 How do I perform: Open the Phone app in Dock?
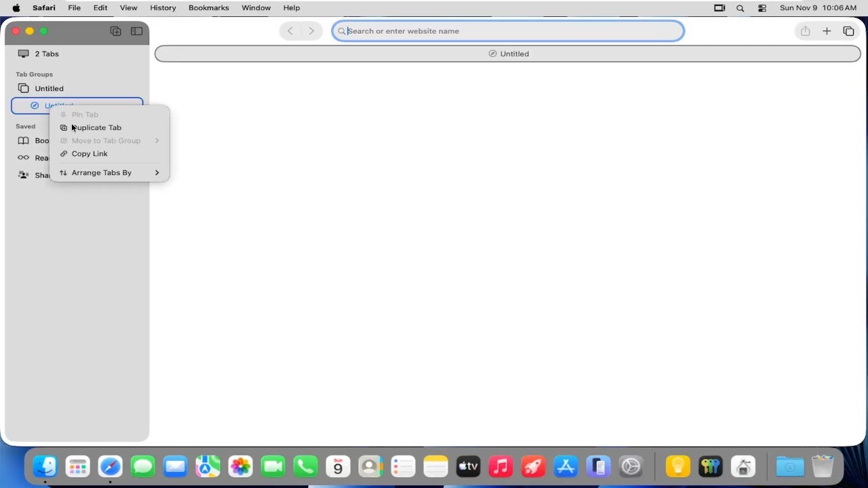pos(305,466)
